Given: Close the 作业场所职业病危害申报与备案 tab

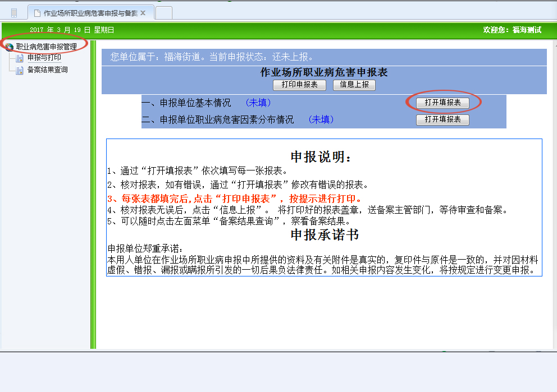Looking at the screenshot, I should [143, 12].
